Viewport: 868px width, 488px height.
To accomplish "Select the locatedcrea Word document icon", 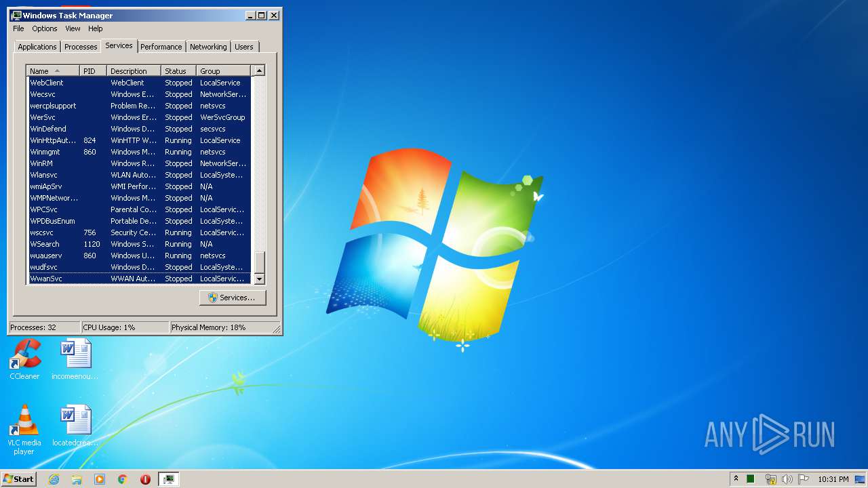I will 75,426.
